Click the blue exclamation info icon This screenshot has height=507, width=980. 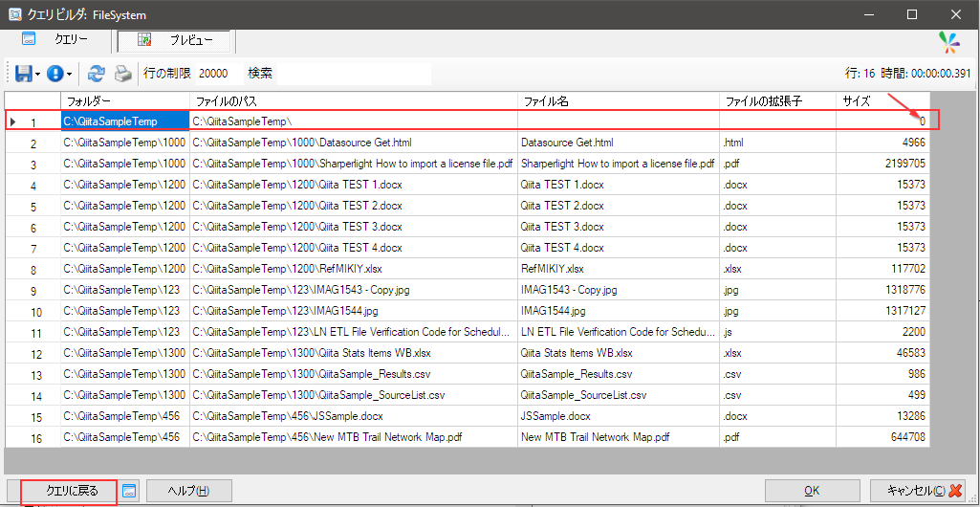55,74
